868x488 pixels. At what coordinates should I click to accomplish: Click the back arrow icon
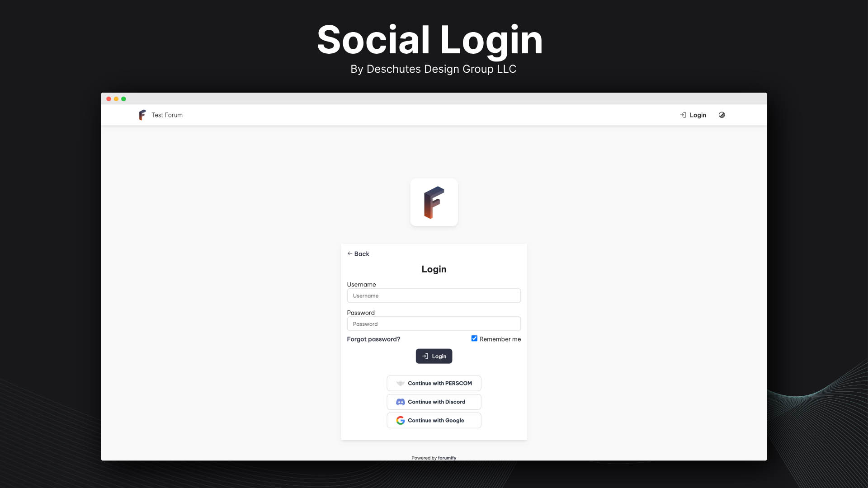pyautogui.click(x=350, y=253)
